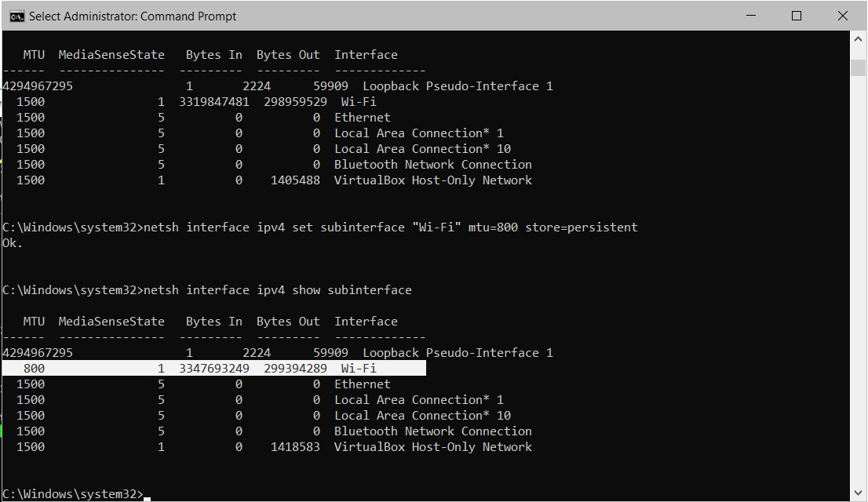The width and height of the screenshot is (868, 502).
Task: Click the Bytes In value 3319847481
Action: pos(214,102)
